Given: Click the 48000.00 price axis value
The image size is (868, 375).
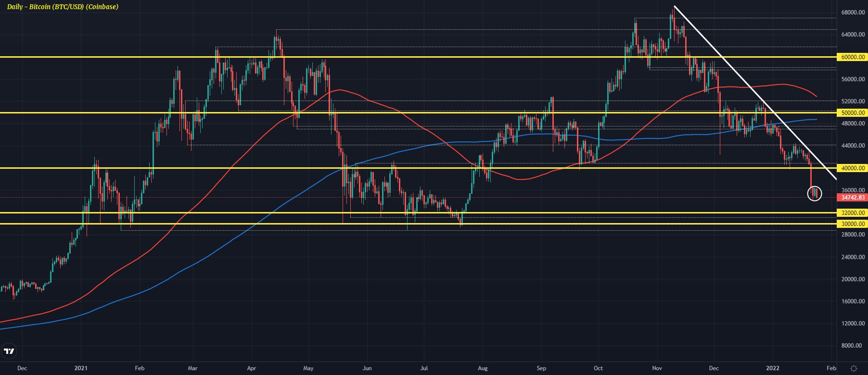Looking at the screenshot, I should 853,124.
